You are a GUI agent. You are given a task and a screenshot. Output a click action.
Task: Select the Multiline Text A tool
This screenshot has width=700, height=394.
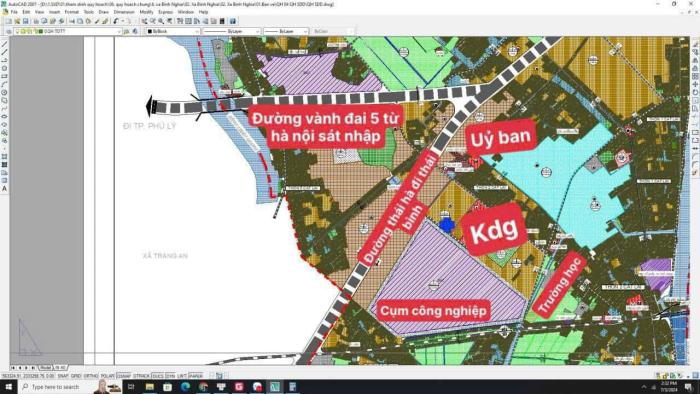pos(4,189)
